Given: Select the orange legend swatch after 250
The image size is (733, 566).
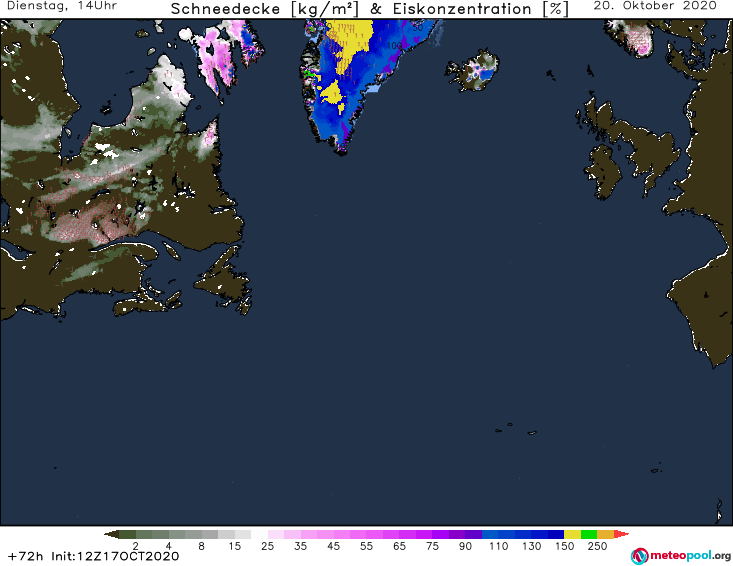Looking at the screenshot, I should (x=605, y=534).
